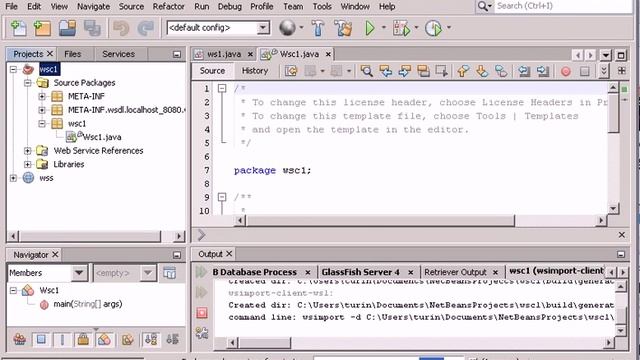Image resolution: width=640 pixels, height=360 pixels.
Task: Click the Undo toolbar icon
Action: [x=121, y=28]
